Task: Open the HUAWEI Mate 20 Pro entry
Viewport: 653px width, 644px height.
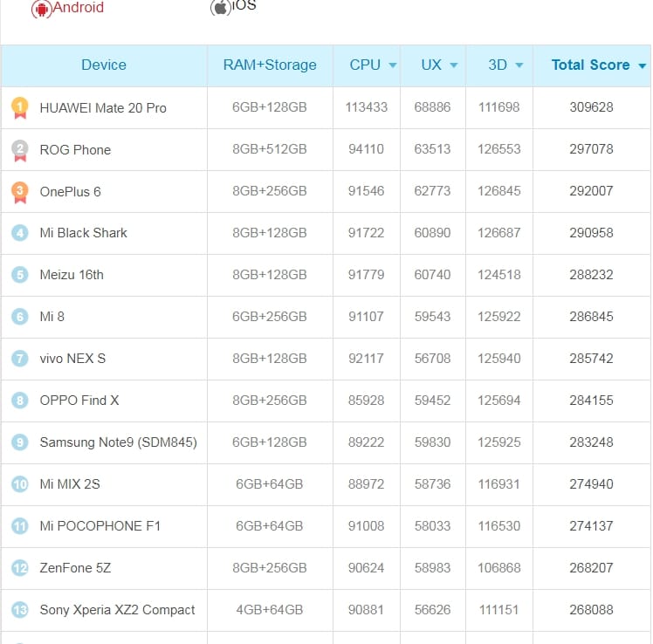Action: point(103,108)
